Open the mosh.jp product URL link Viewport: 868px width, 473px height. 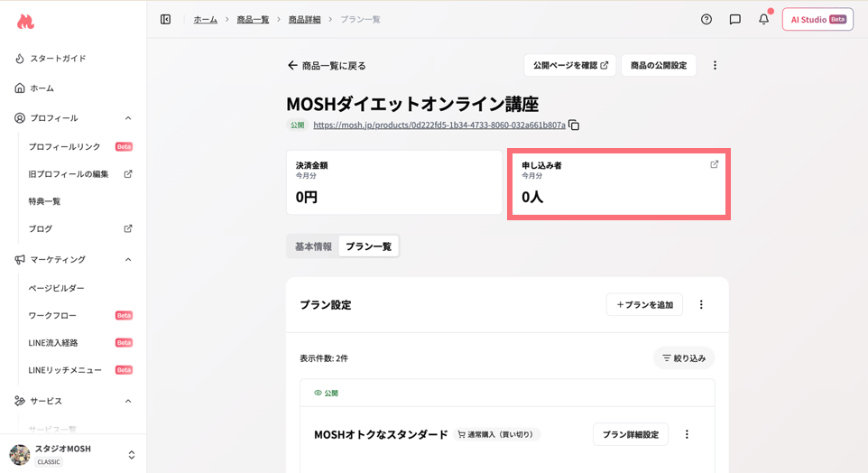point(439,125)
